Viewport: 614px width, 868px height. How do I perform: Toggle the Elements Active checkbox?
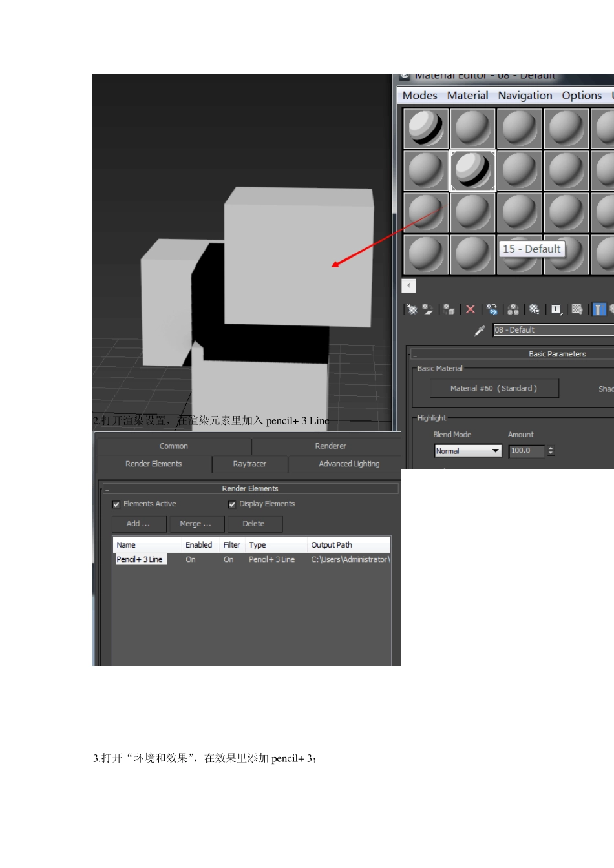click(x=116, y=504)
